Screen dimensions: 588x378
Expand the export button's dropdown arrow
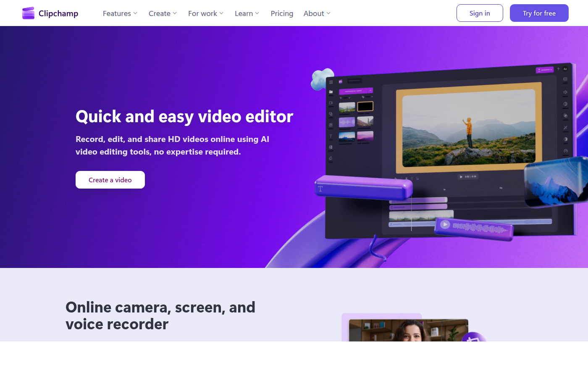(551, 70)
